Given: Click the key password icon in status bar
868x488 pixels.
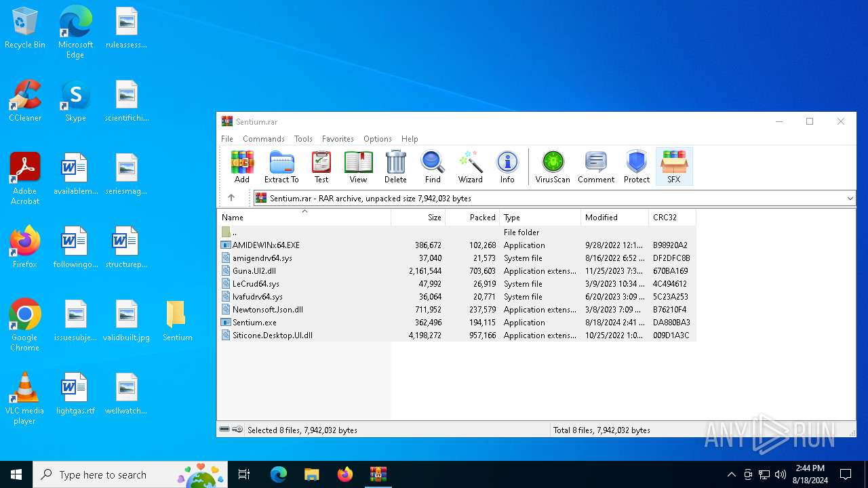Looking at the screenshot, I should (237, 430).
